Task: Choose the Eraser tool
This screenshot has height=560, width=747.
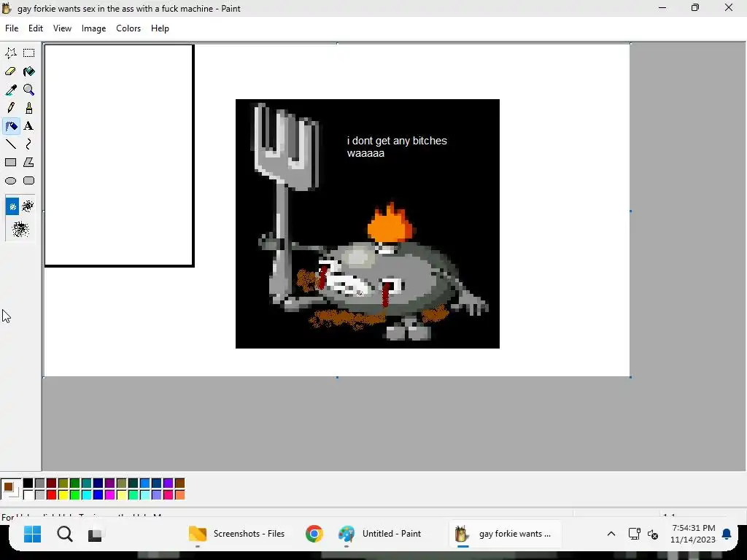Action: (10, 71)
